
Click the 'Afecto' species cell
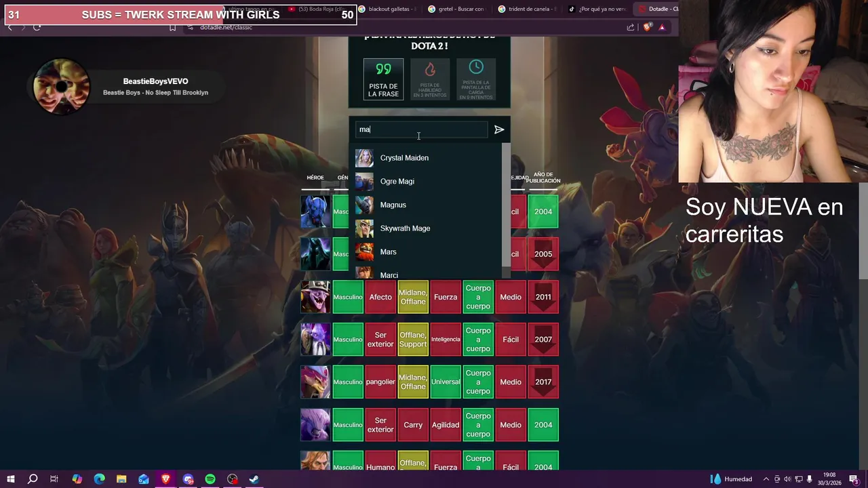pyautogui.click(x=380, y=297)
